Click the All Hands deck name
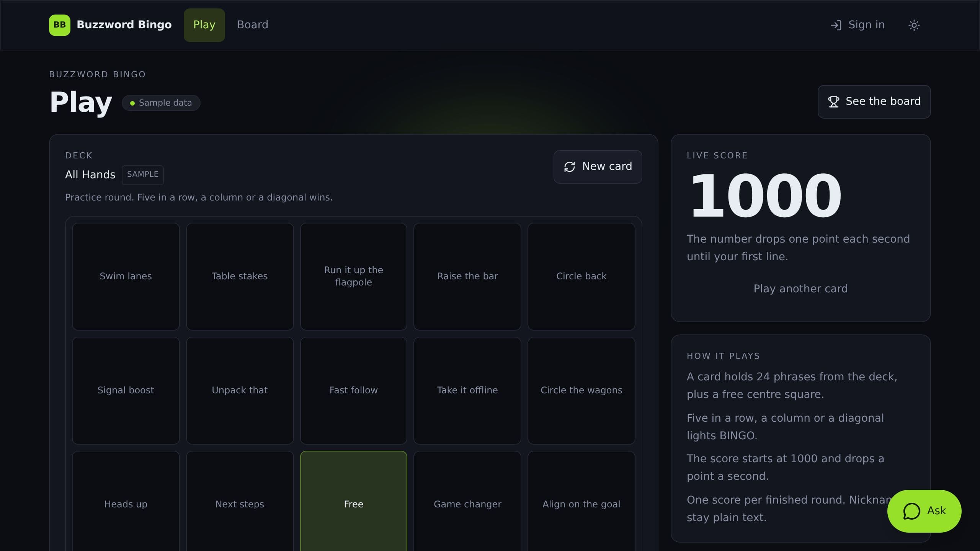The height and width of the screenshot is (551, 980). [x=90, y=175]
